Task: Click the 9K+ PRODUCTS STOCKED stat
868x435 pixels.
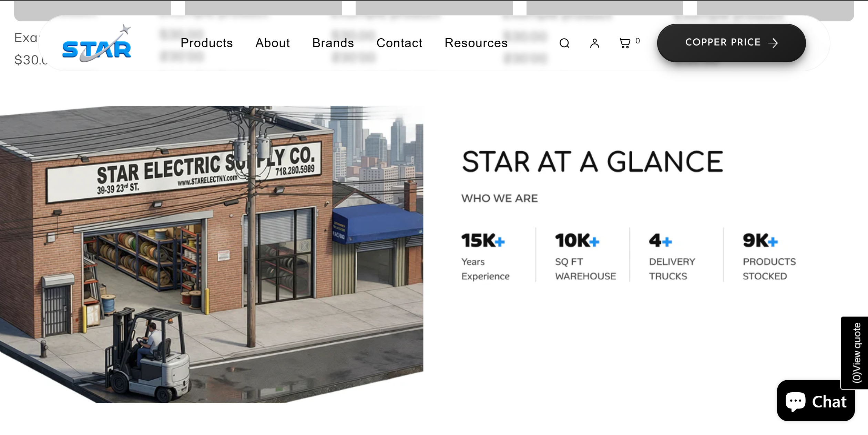Action: (769, 257)
